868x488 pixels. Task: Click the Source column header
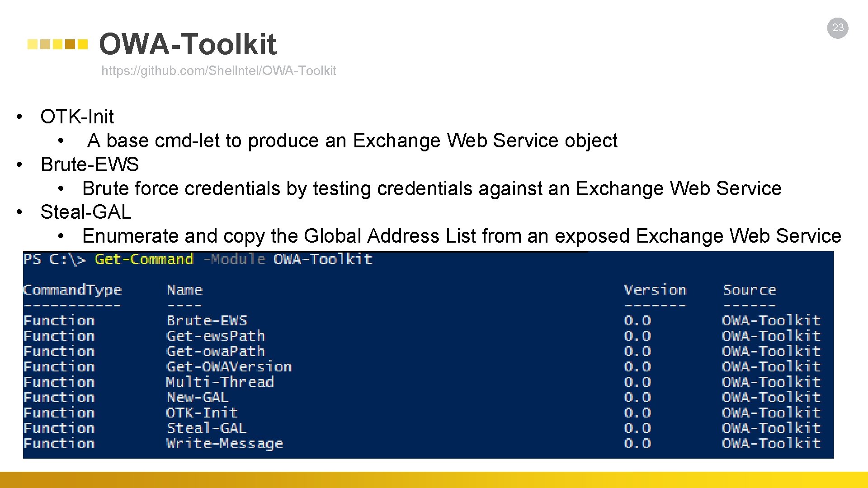[x=749, y=290]
